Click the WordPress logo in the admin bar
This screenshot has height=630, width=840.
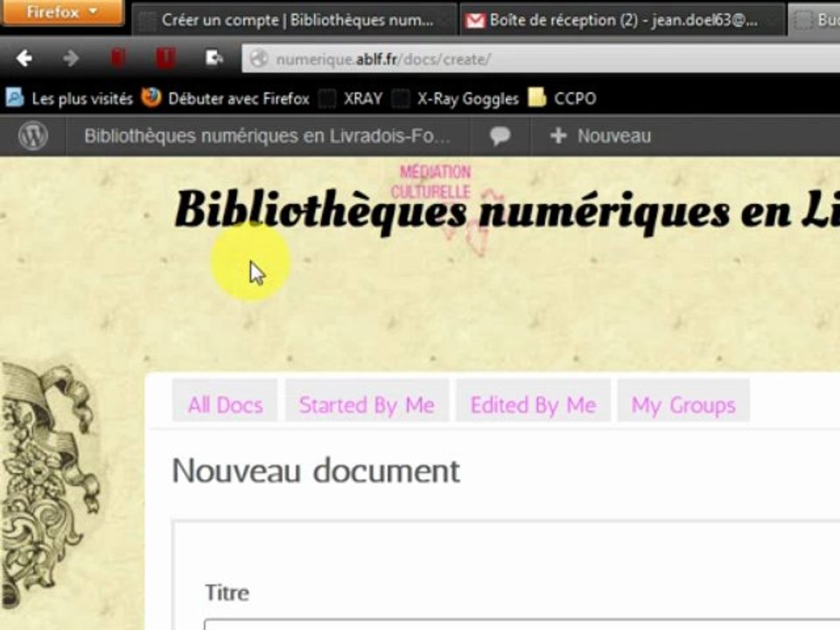coord(33,136)
